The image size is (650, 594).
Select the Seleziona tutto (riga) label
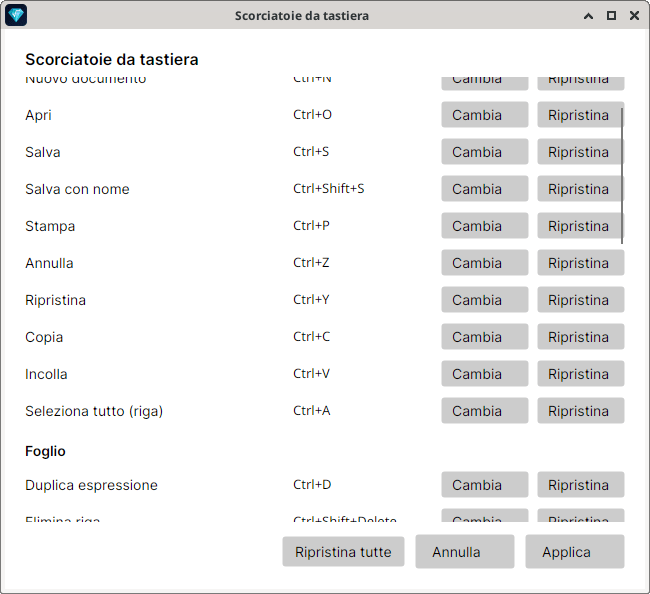coord(94,411)
